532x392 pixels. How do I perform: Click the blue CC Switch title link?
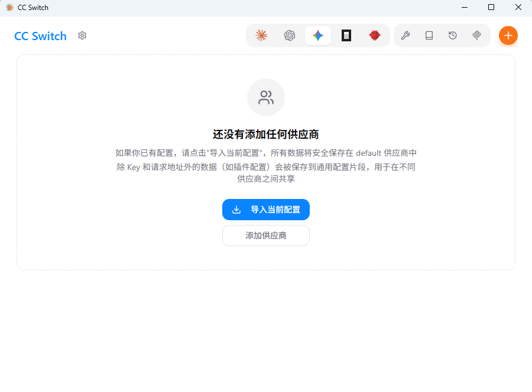point(40,36)
